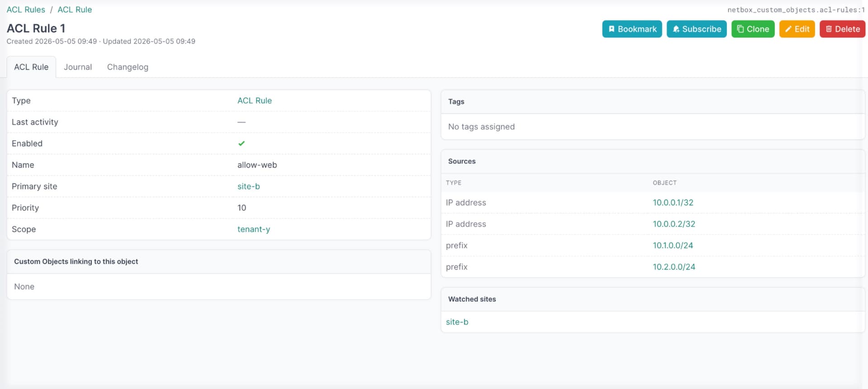Delete ACL Rule 1

point(842,29)
